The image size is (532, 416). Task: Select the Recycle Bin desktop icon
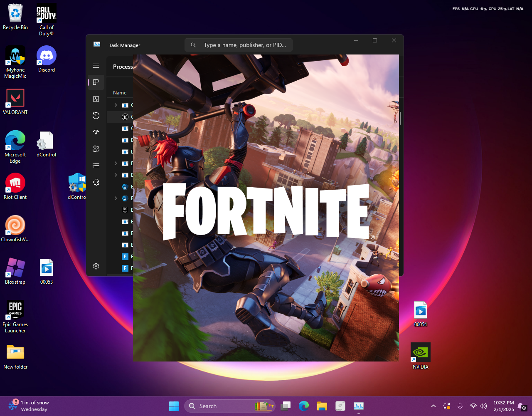[x=15, y=17]
